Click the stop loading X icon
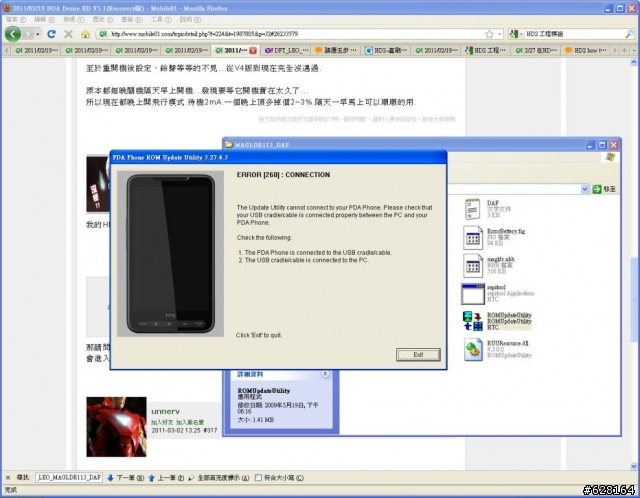The height and width of the screenshot is (498, 640). 69,34
